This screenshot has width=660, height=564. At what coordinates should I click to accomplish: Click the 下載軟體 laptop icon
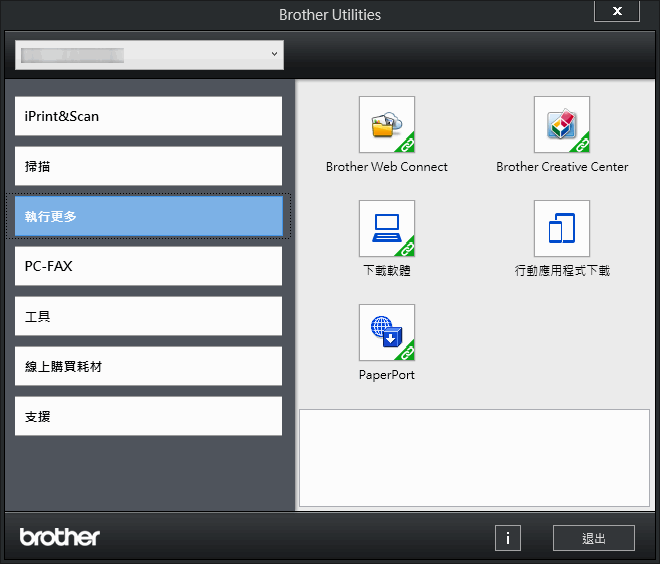pos(386,229)
